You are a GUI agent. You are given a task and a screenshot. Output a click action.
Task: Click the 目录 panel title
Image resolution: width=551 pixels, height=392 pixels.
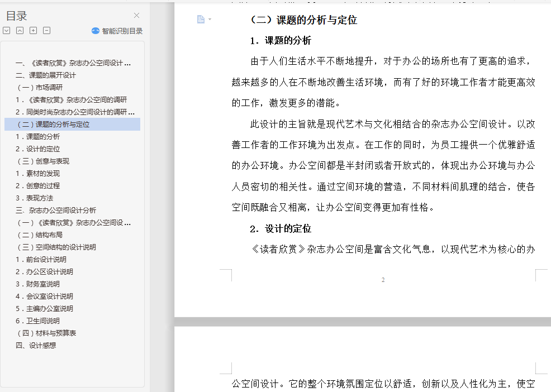(x=17, y=16)
